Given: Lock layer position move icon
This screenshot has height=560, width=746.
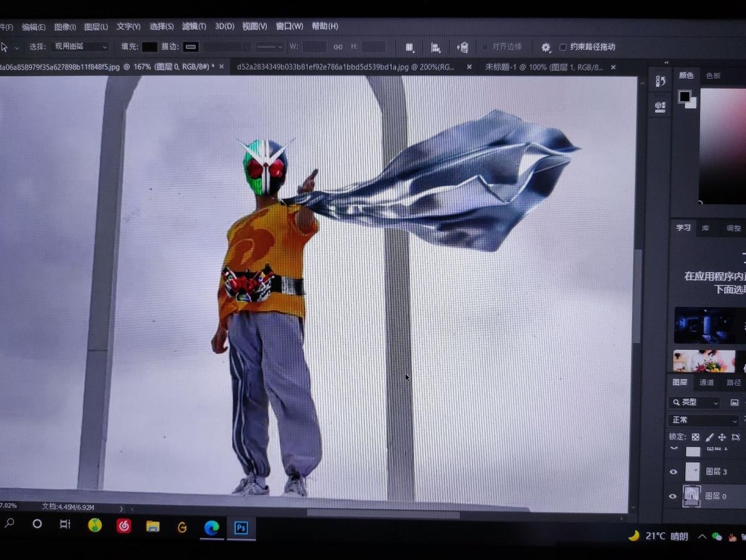Looking at the screenshot, I should [722, 437].
